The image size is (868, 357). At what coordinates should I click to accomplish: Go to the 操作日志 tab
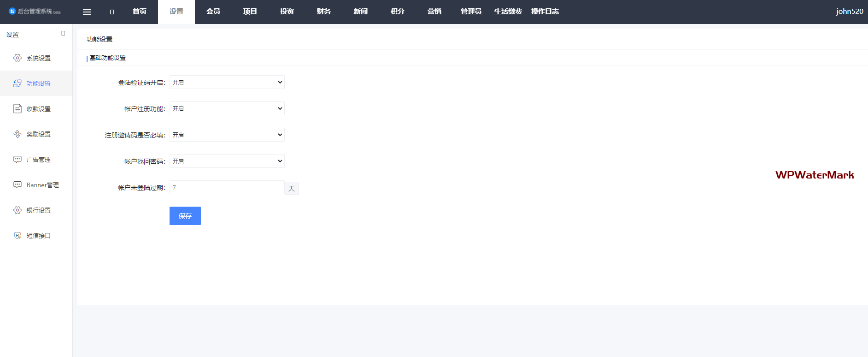click(545, 12)
